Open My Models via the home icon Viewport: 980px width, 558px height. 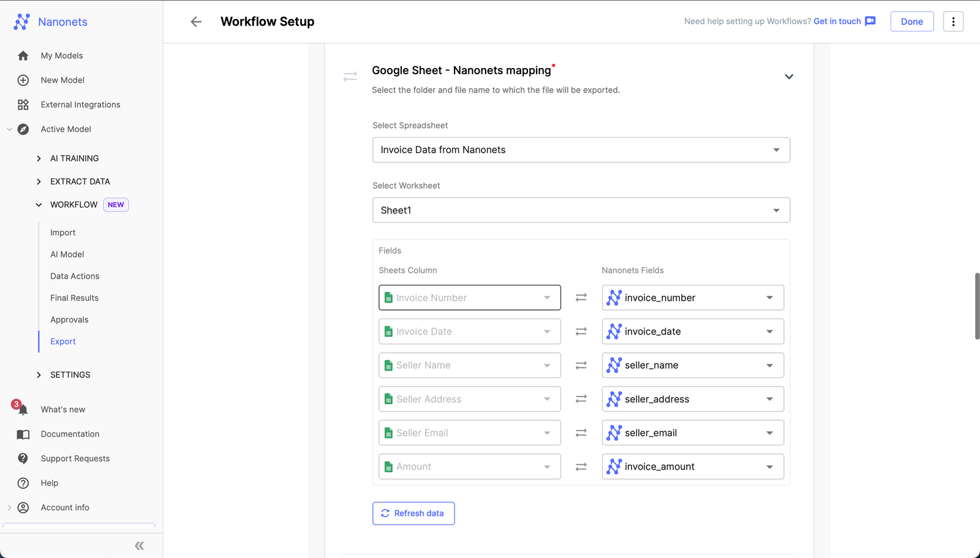(23, 55)
